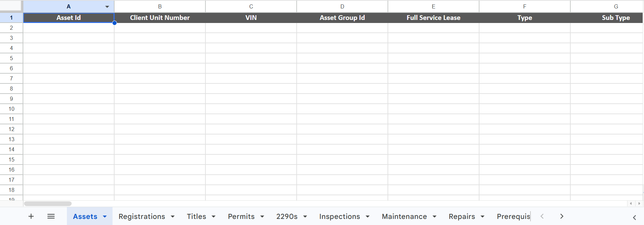
Task: Open the Registrations sheet tab menu
Action: click(x=173, y=217)
